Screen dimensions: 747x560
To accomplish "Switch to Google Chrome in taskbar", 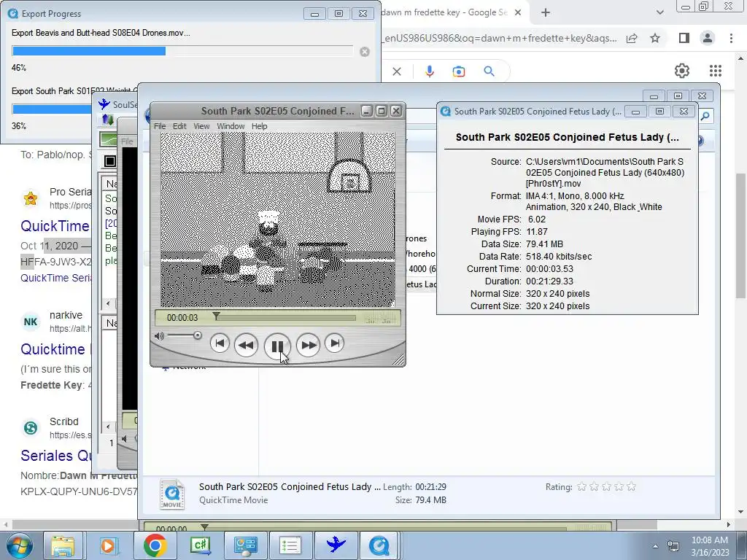I will (155, 545).
